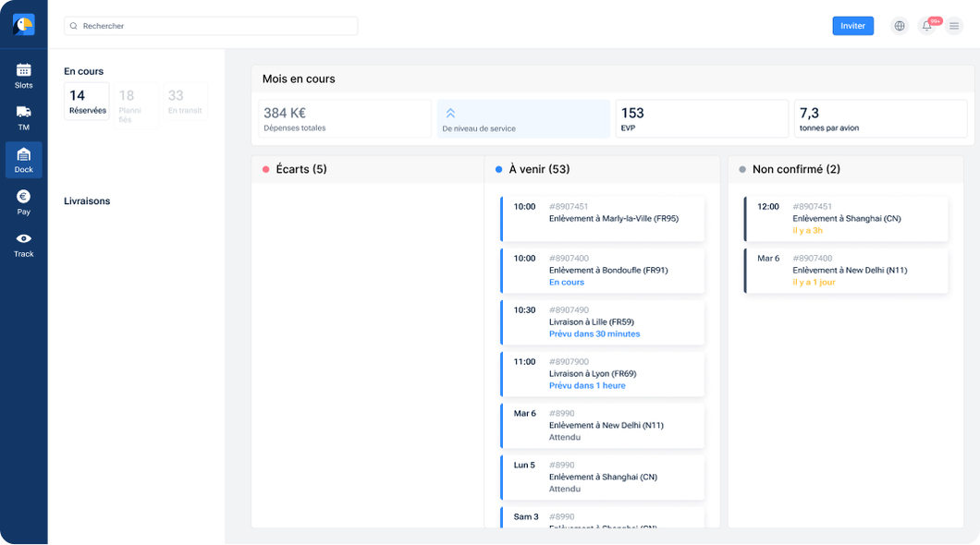Click the search magnifier icon
The height and width of the screenshot is (545, 980).
74,26
